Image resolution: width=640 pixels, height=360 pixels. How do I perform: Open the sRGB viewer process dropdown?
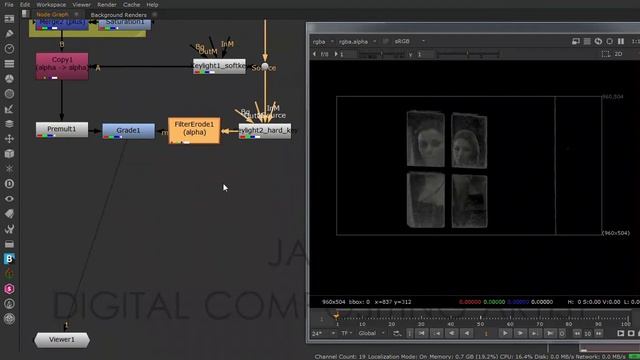coord(409,41)
